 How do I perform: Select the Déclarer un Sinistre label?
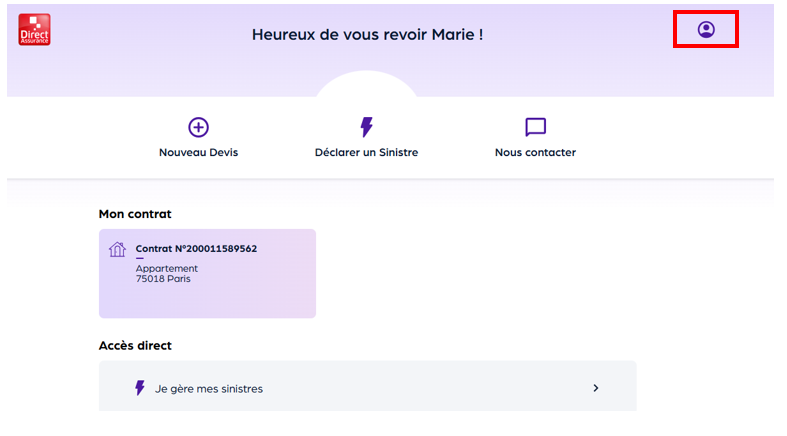click(366, 153)
